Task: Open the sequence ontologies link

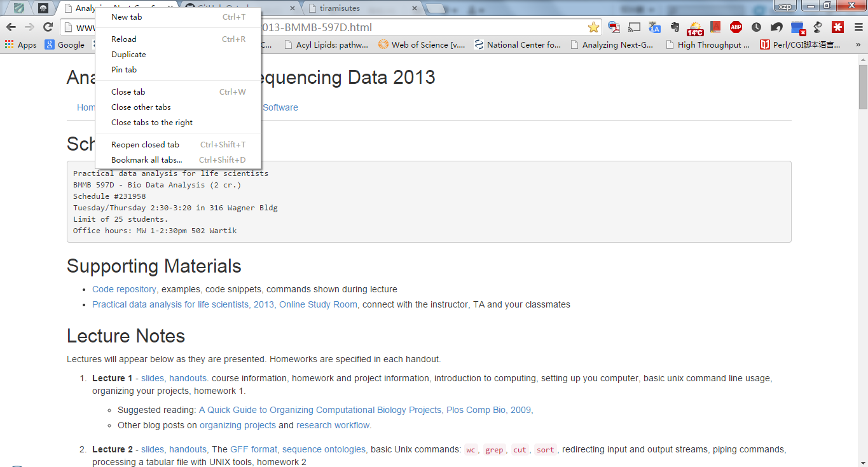Action: pyautogui.click(x=324, y=449)
